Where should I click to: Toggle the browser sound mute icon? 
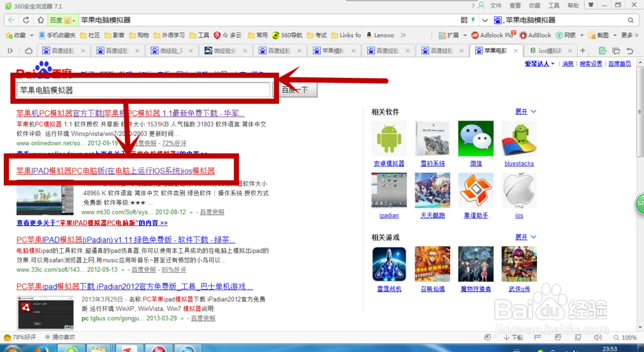(598, 337)
